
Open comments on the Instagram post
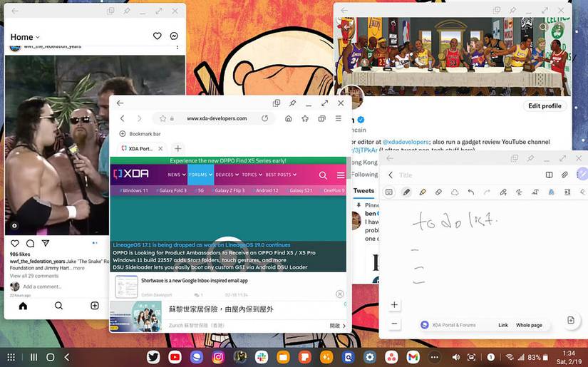click(31, 243)
